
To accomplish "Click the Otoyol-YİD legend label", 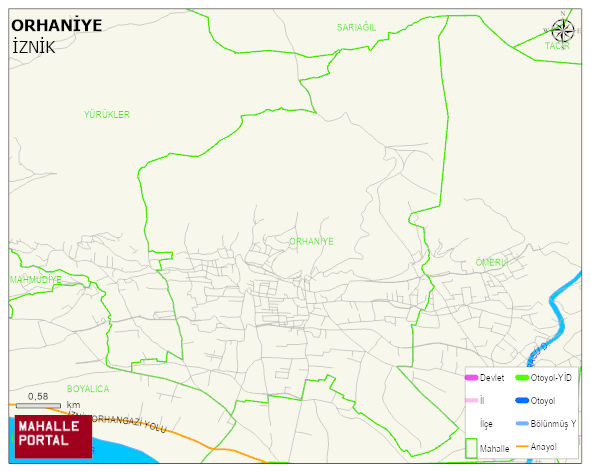I will (x=551, y=378).
